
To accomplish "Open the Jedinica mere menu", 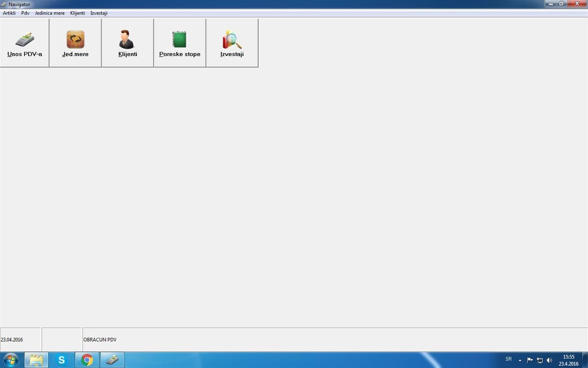I will [x=50, y=13].
